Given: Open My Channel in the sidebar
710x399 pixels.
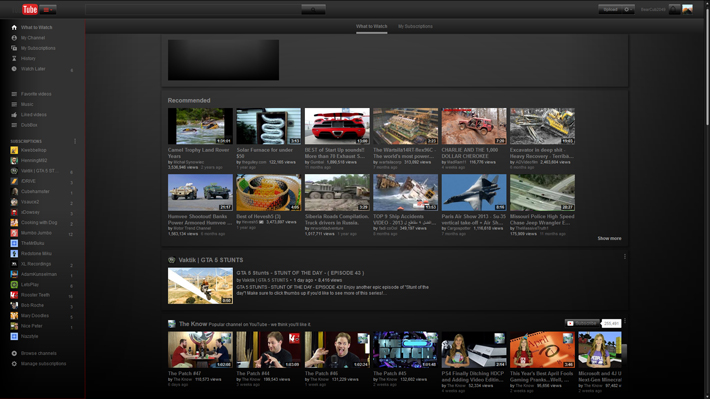Looking at the screenshot, I should pyautogui.click(x=33, y=38).
